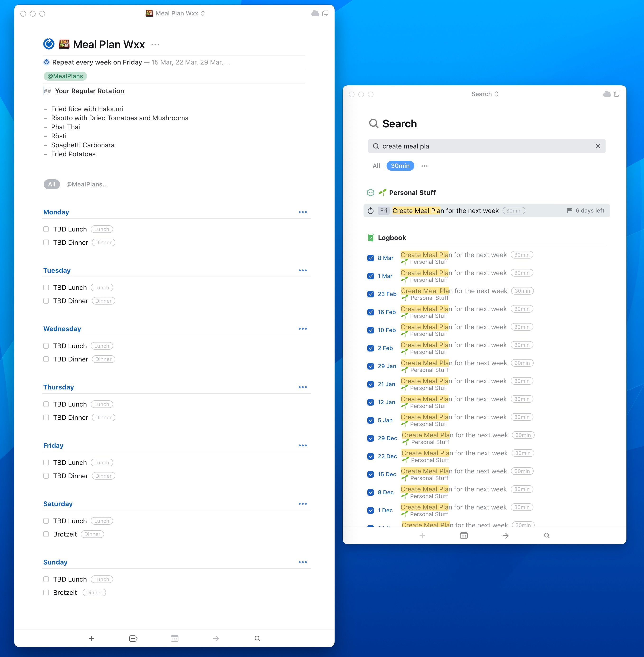644x657 pixels.
Task: Select the 'All' filter tab in search
Action: 376,166
